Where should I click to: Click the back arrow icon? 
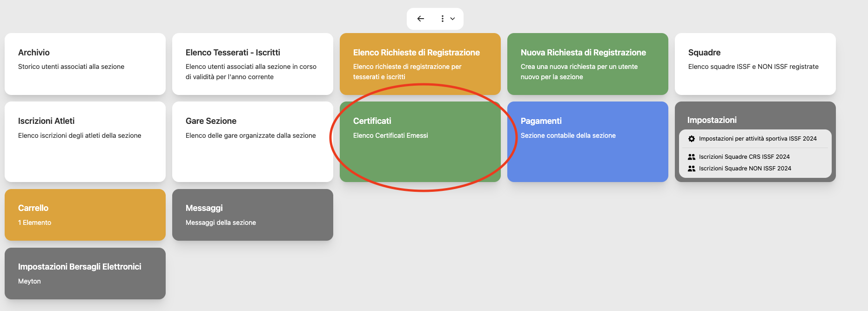421,19
